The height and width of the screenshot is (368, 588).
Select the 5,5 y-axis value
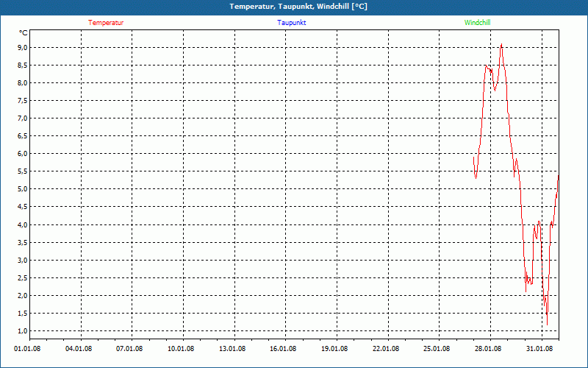pyautogui.click(x=23, y=171)
